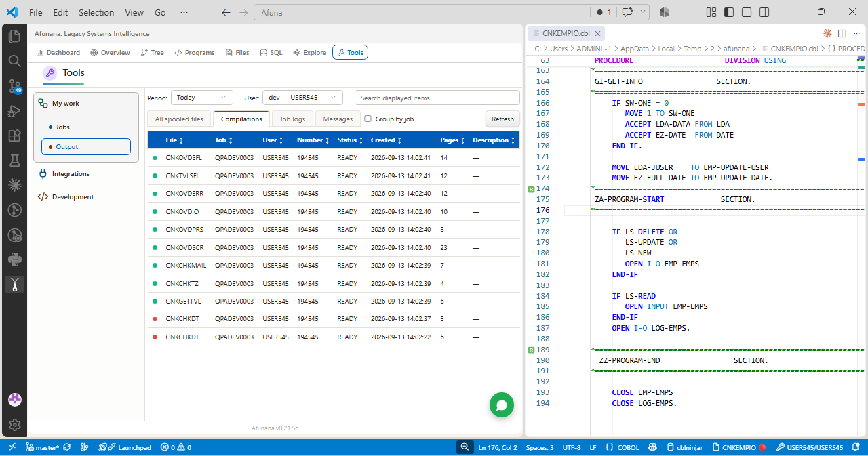Change COBOL language mode in status bar
The image size is (868, 456).
coord(628,447)
